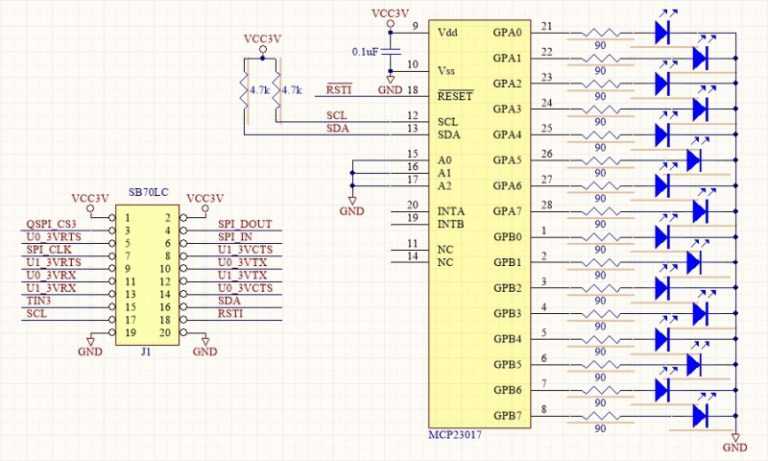Screen dimensions: 768x461
Task: Select the INTB pin name on the chip
Action: pyautogui.click(x=451, y=224)
